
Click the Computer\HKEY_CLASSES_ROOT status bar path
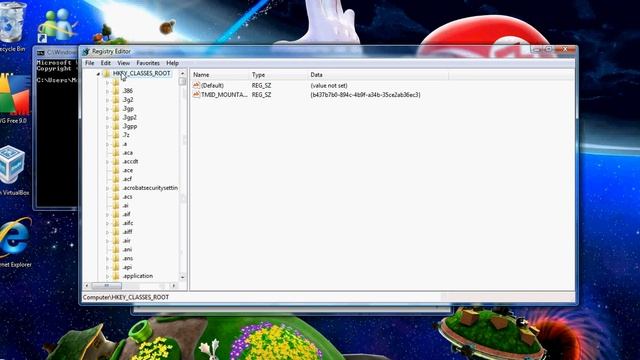point(126,297)
